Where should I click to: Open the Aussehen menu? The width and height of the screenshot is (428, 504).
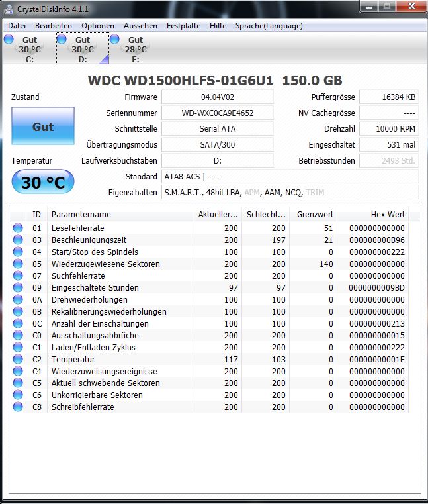pyautogui.click(x=140, y=26)
